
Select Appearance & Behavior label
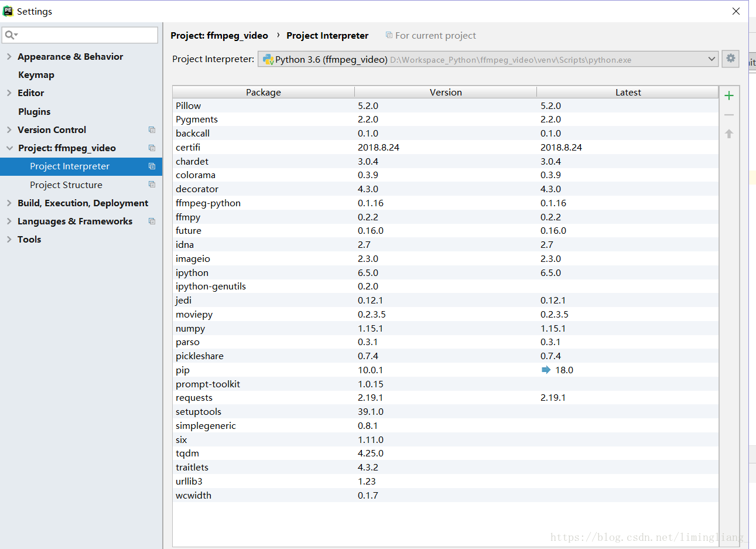click(x=70, y=56)
